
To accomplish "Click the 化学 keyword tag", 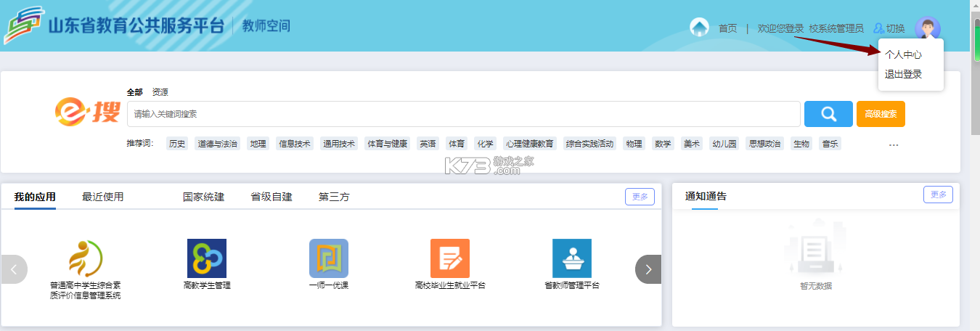I will [484, 144].
